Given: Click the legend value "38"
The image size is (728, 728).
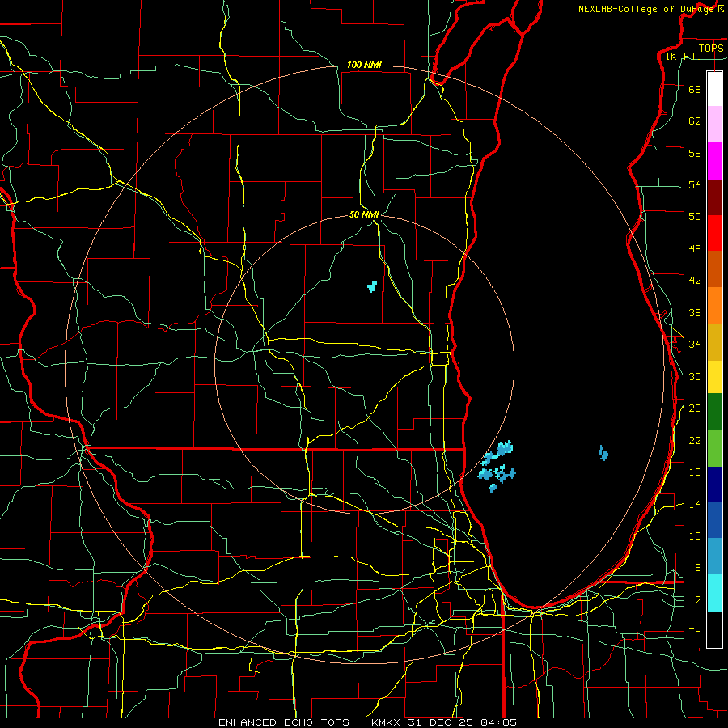Looking at the screenshot, I should [695, 312].
